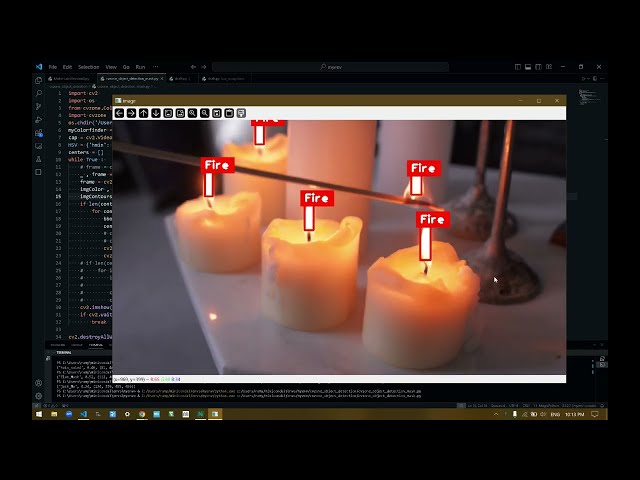Click ENG language indicator in tray
Screen dimensions: 640x480
coord(555,414)
